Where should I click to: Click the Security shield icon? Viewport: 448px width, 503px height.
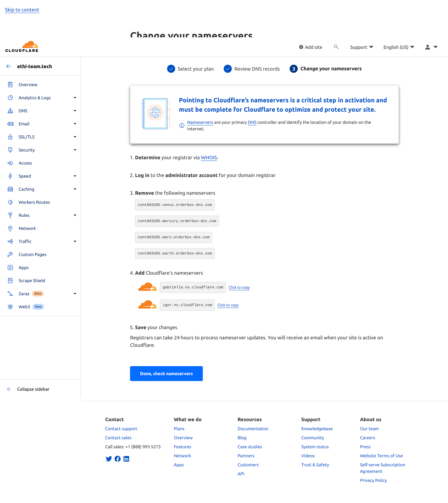[x=10, y=150]
